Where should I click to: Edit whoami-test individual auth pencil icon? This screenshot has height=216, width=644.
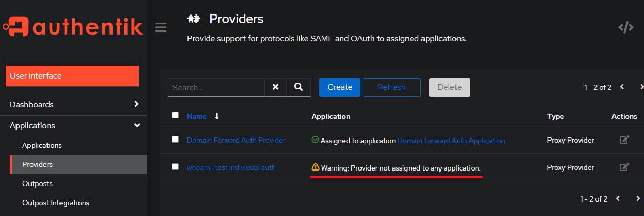click(624, 167)
